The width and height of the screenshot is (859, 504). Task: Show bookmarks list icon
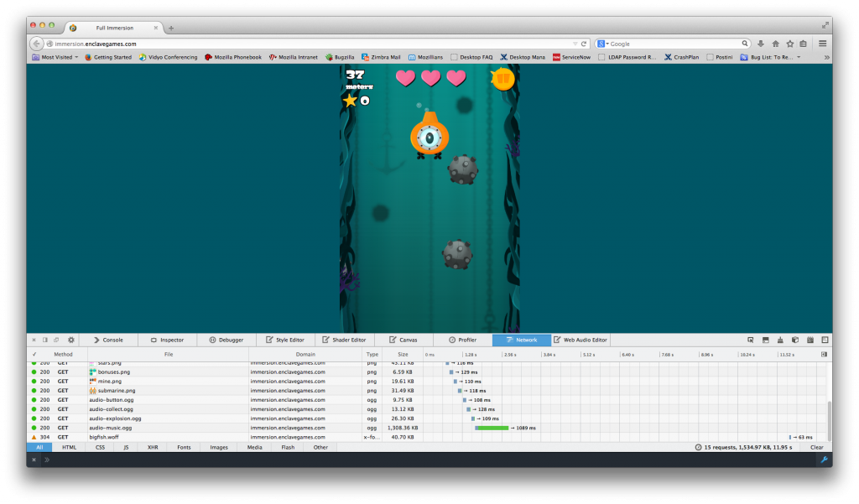803,44
